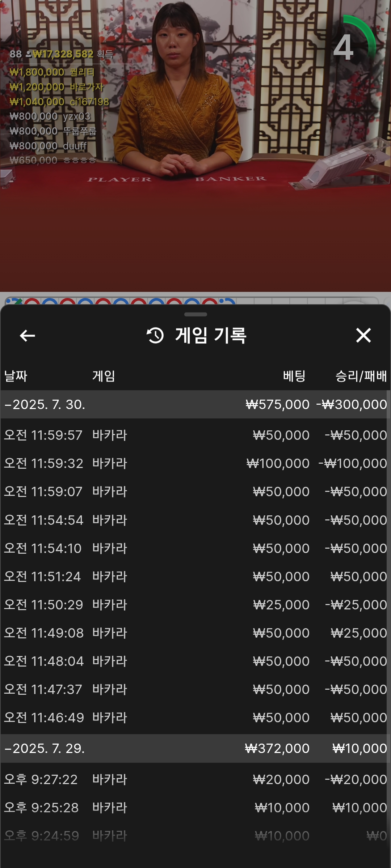
Task: Open the 오후 9:24:59 바카라 record
Action: click(x=195, y=836)
